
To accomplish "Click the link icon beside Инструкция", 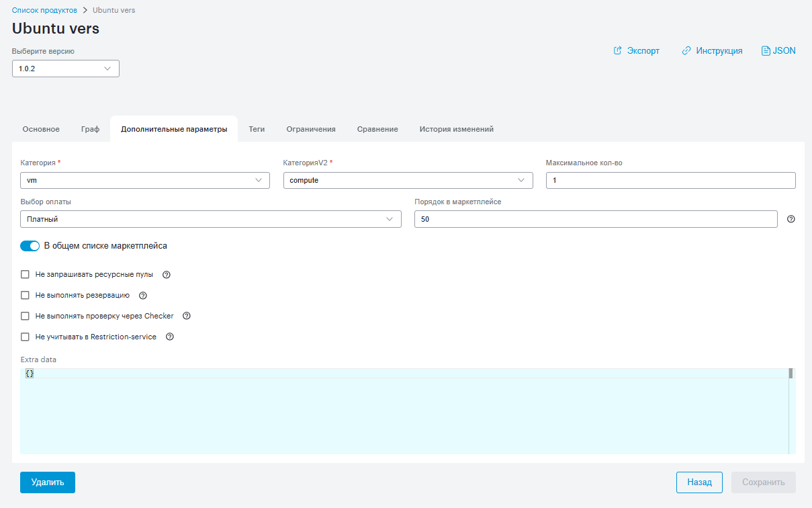I will [x=686, y=50].
